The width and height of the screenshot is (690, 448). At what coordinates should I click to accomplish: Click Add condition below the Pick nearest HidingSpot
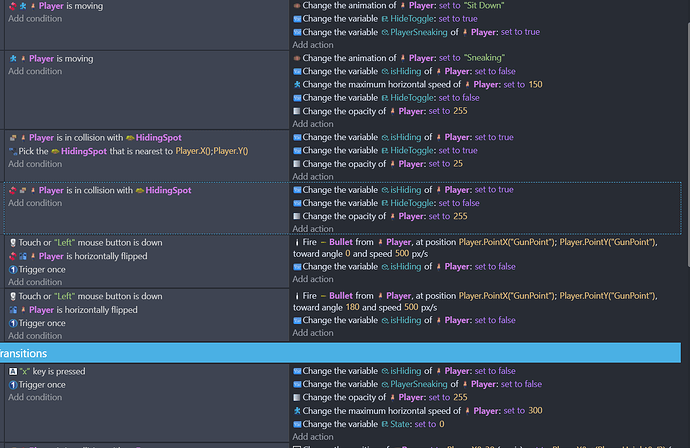click(35, 164)
